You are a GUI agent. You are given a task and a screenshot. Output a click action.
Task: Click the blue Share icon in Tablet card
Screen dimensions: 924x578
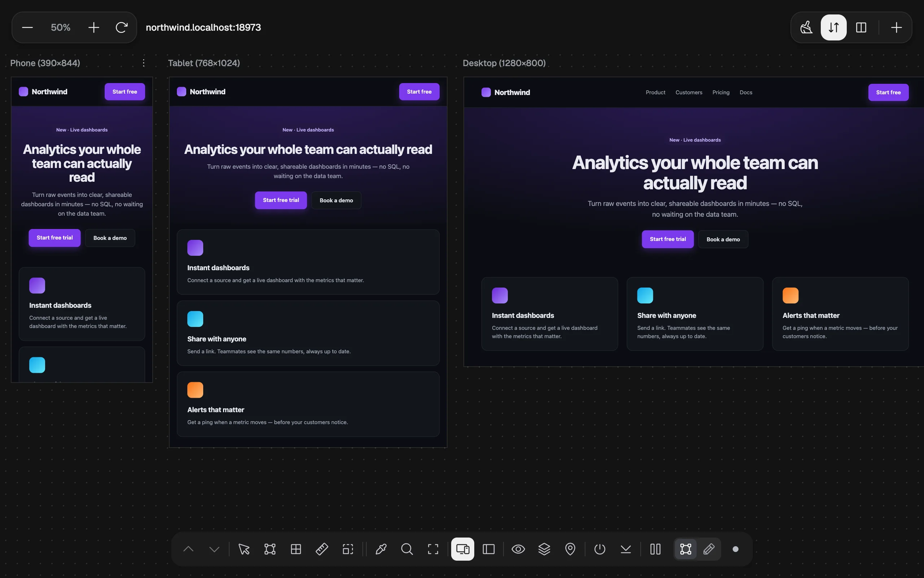[195, 319]
